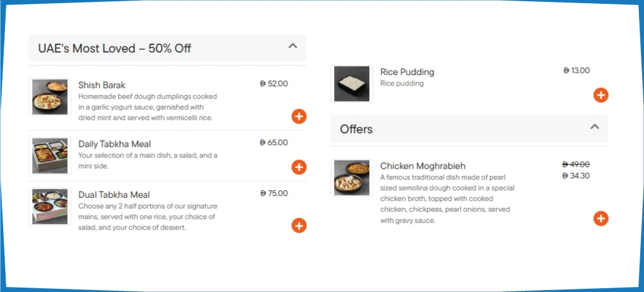This screenshot has height=292, width=644.
Task: Add Chicken Moghrabieh to cart
Action: click(x=601, y=218)
